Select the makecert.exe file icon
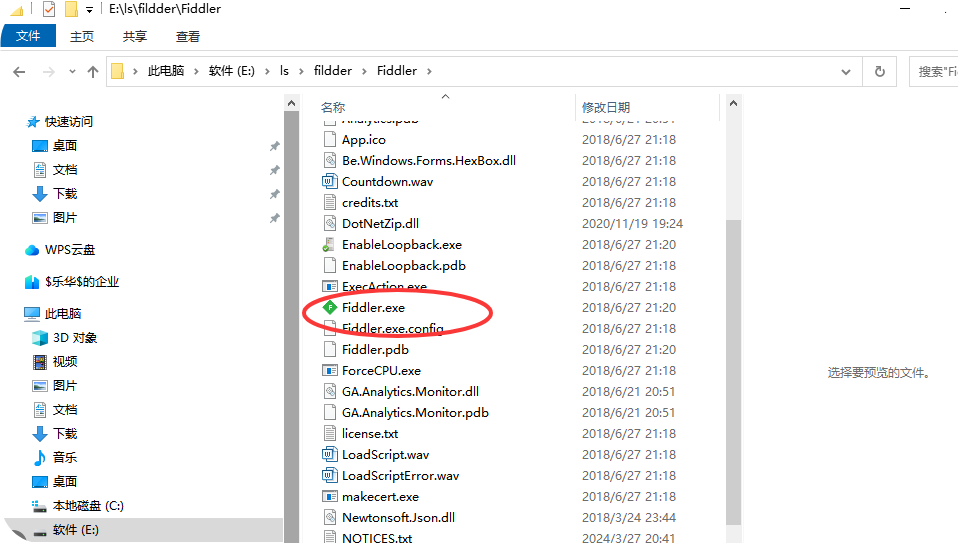 pyautogui.click(x=330, y=497)
